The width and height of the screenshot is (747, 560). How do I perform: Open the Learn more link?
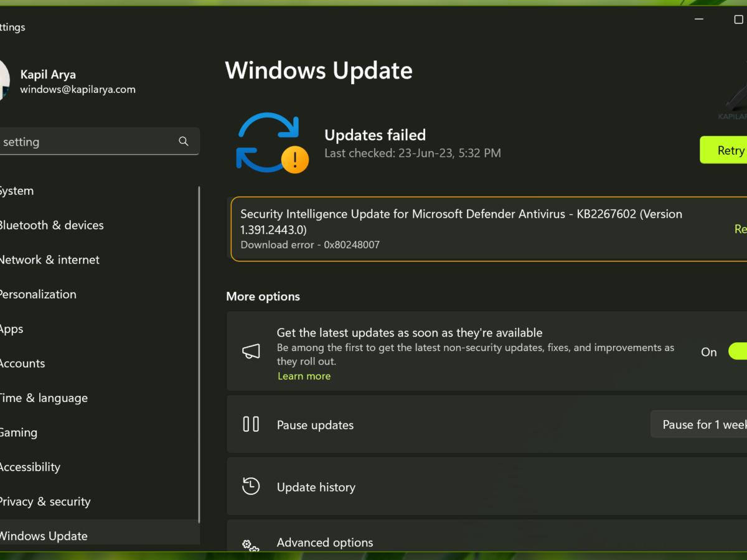[x=304, y=376]
